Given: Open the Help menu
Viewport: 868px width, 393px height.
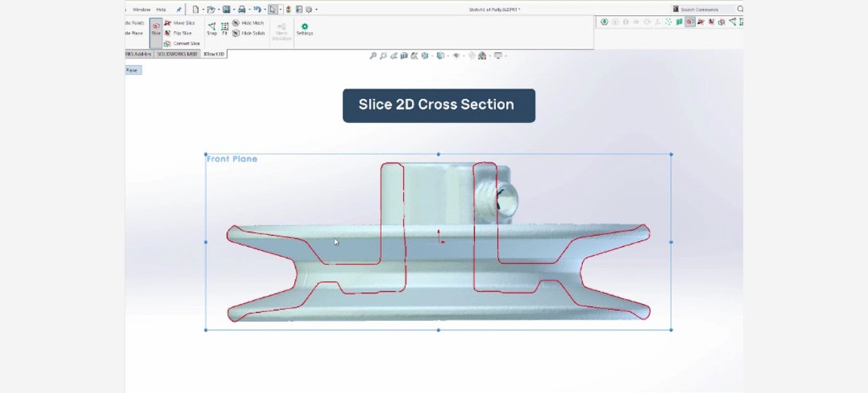Looking at the screenshot, I should [x=161, y=10].
